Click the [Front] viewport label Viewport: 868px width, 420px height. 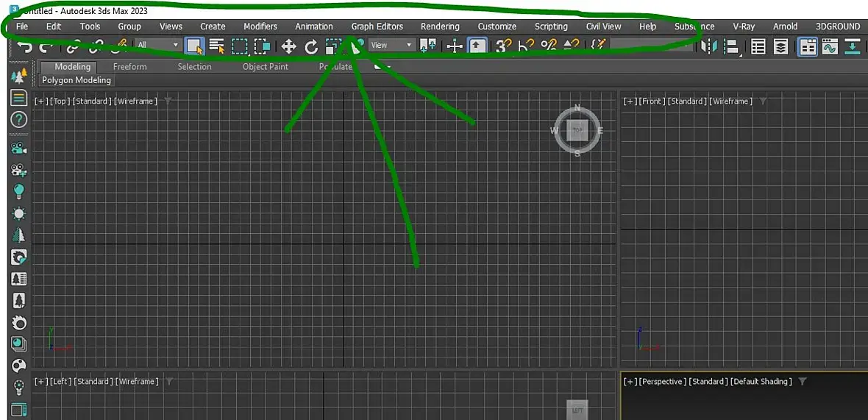tap(651, 102)
